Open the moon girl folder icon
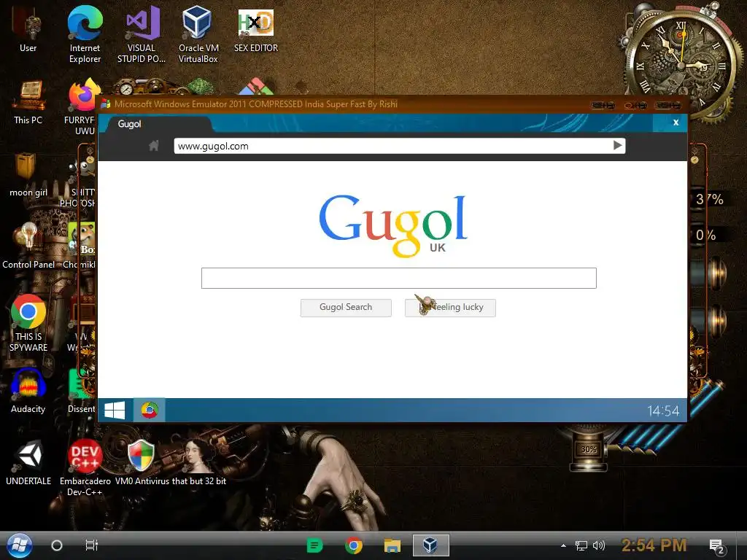747x560 pixels. [x=28, y=174]
